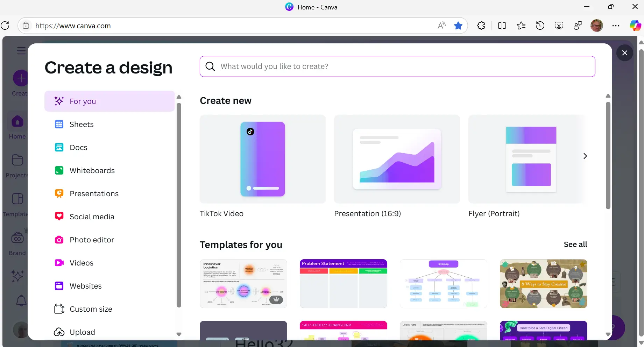Click the Docs icon in sidebar
Viewport: 644px width, 347px height.
(x=59, y=147)
